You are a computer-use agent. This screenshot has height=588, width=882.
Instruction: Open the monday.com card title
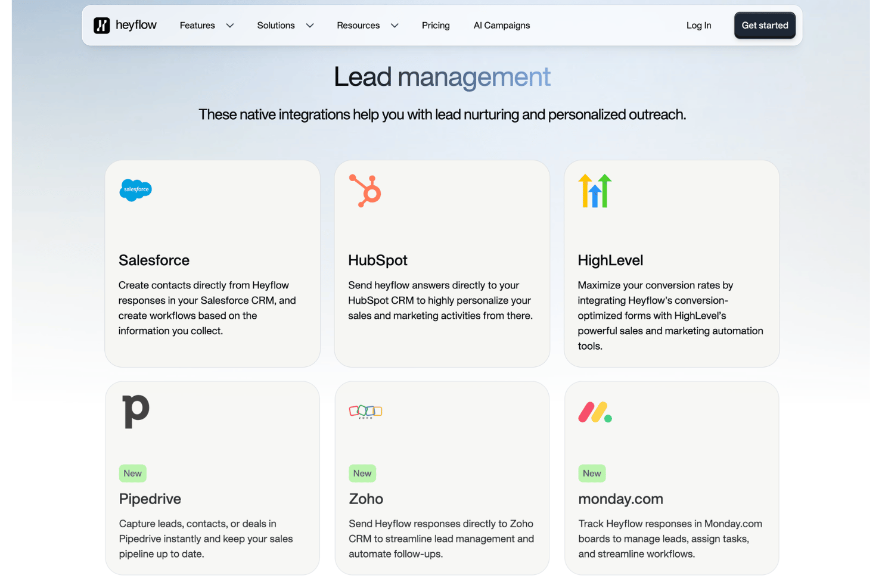620,499
